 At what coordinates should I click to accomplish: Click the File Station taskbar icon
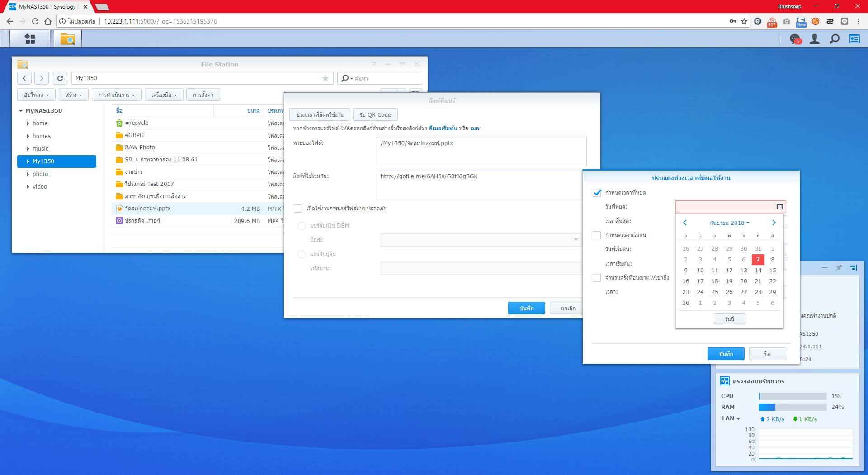[68, 39]
